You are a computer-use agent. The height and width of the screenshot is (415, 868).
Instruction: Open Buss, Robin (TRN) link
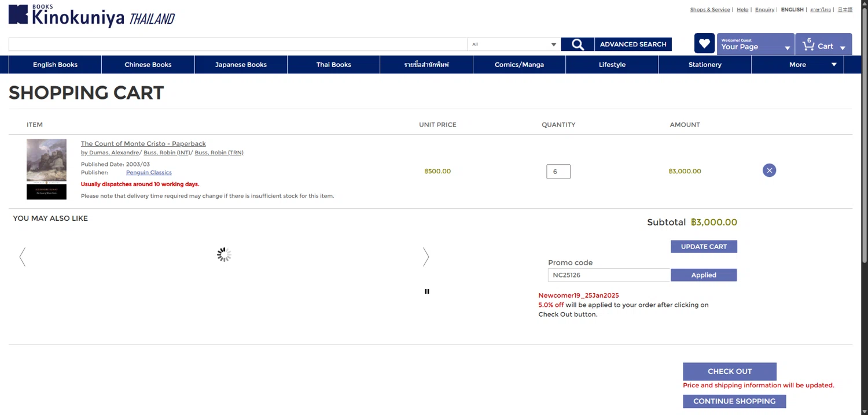(219, 153)
